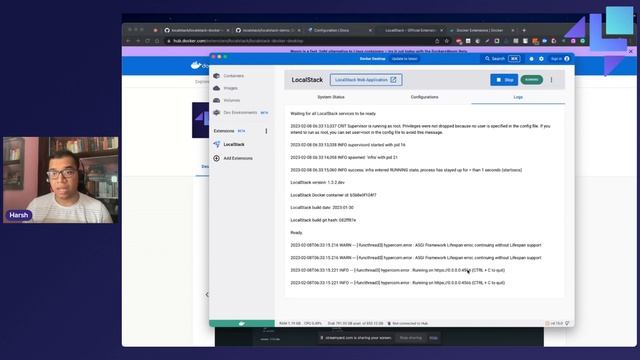Click the Docker container id log line
Image resolution: width=640 pixels, height=360 pixels.
tap(333, 195)
